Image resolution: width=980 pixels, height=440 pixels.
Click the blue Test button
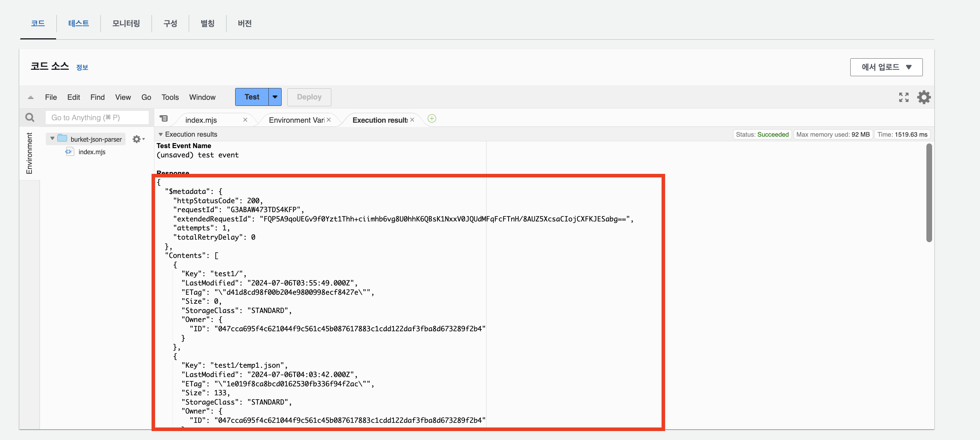[x=252, y=97]
